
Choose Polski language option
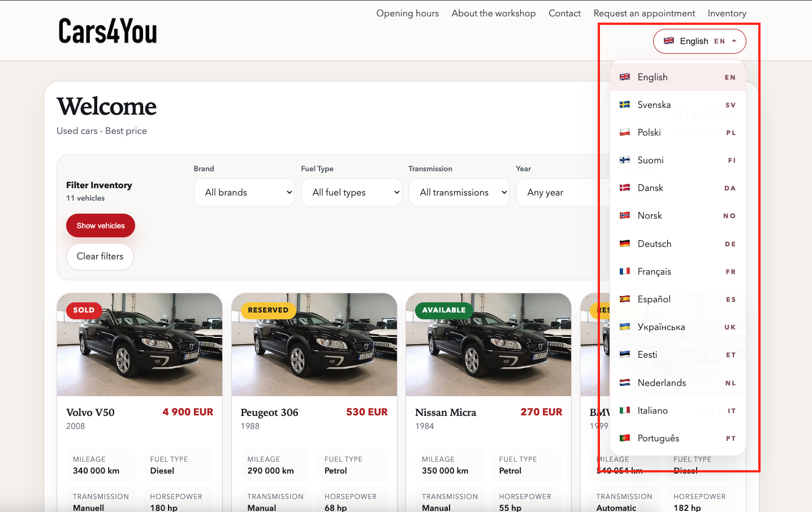pos(678,132)
